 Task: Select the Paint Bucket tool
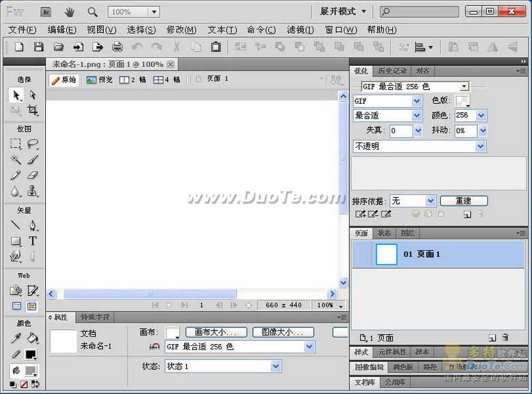click(x=32, y=338)
